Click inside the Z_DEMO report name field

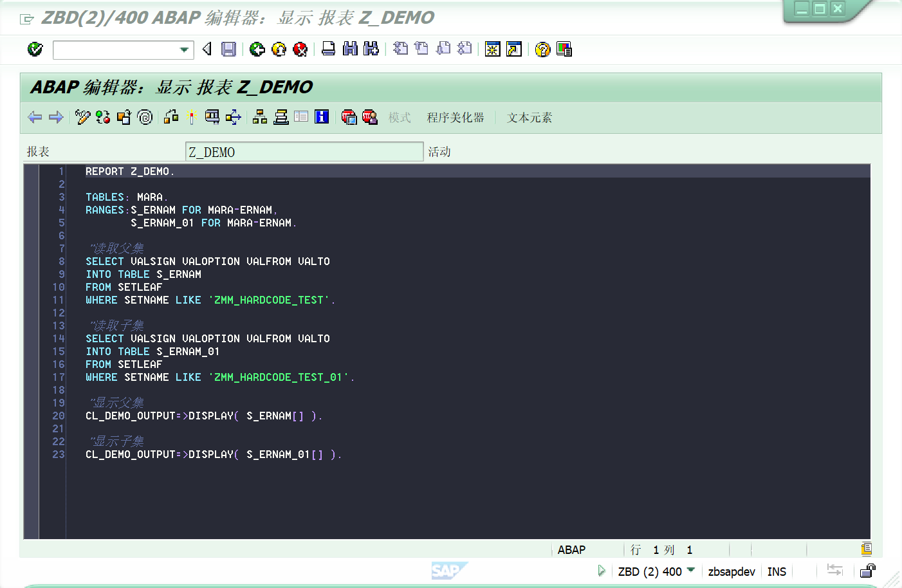coord(304,151)
